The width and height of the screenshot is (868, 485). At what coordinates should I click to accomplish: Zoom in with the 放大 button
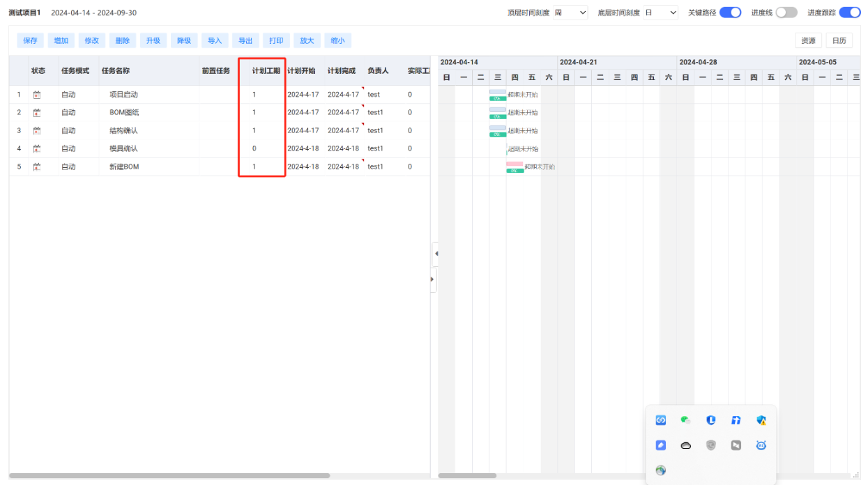[x=307, y=40]
